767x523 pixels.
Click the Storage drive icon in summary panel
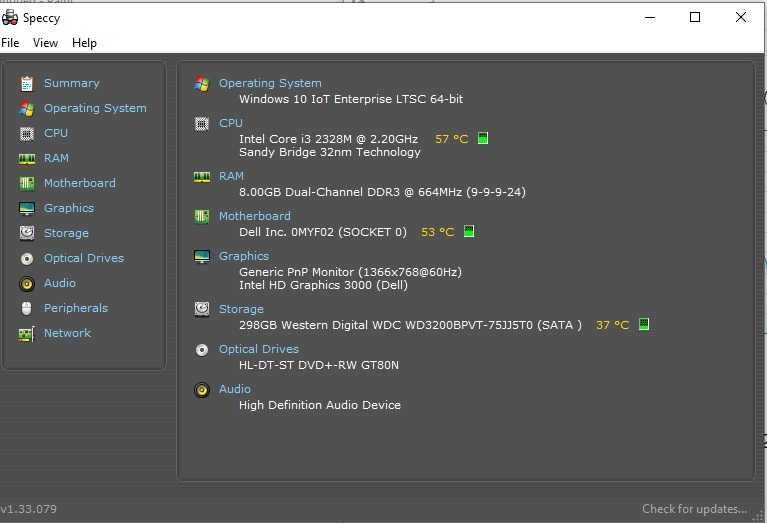point(202,309)
